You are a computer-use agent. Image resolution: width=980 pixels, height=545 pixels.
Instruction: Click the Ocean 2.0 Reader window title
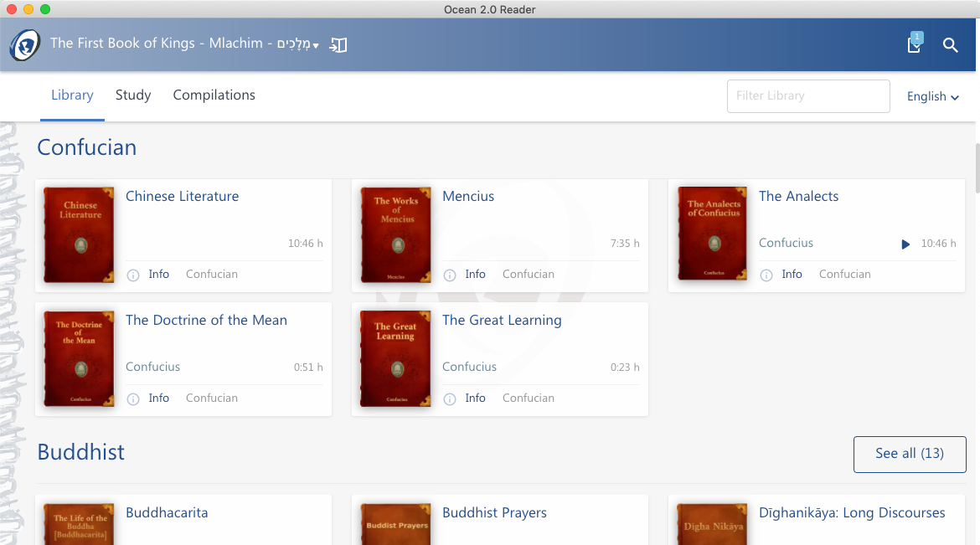(489, 9)
